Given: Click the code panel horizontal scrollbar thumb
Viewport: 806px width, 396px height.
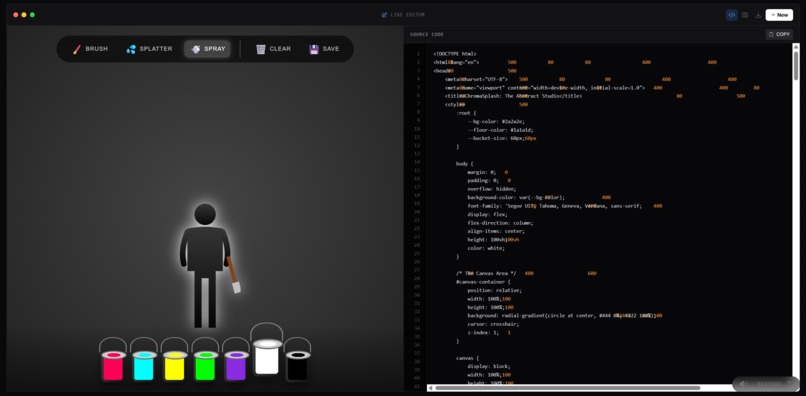Looking at the screenshot, I should 567,388.
